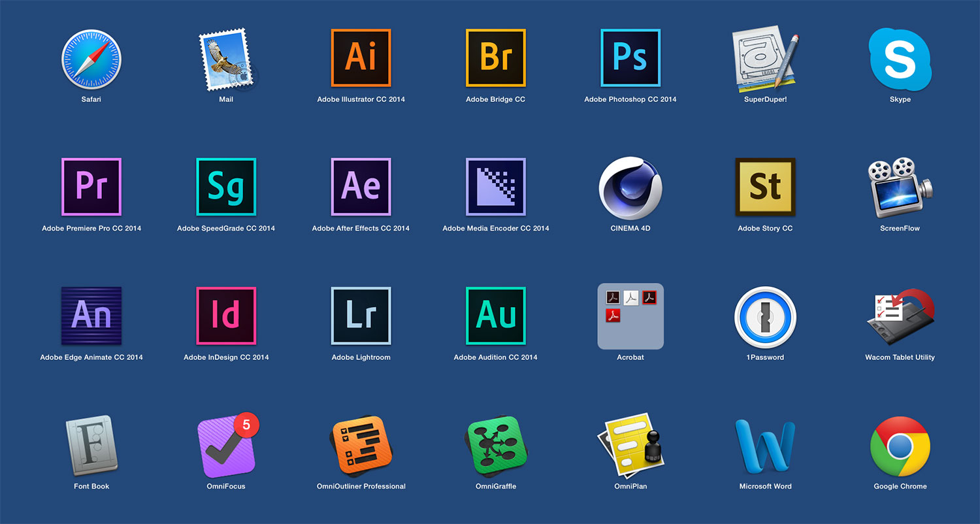Click the 'Adobe Lightroom' text label
Screen dimensions: 980x524
coord(361,357)
